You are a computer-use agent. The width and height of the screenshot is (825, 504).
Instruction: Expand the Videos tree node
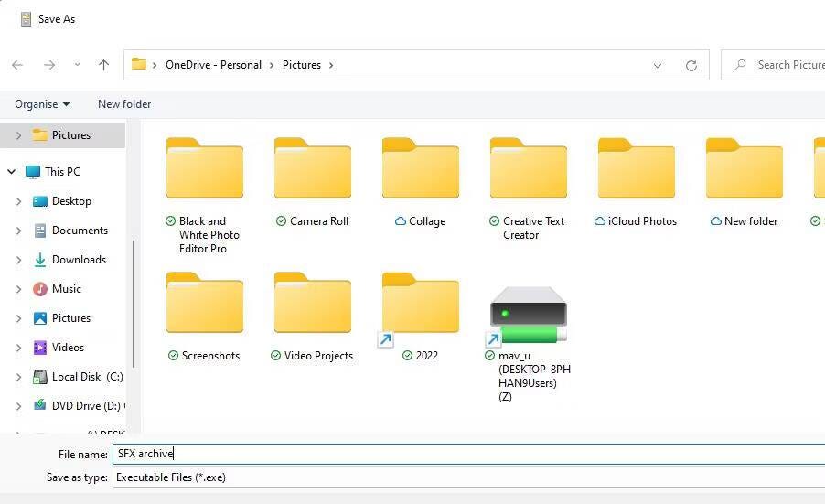[19, 348]
